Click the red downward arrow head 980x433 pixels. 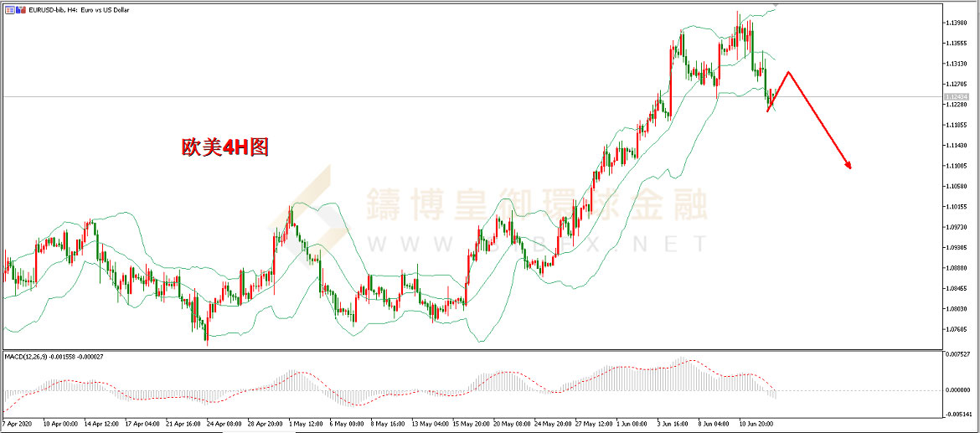click(x=848, y=165)
